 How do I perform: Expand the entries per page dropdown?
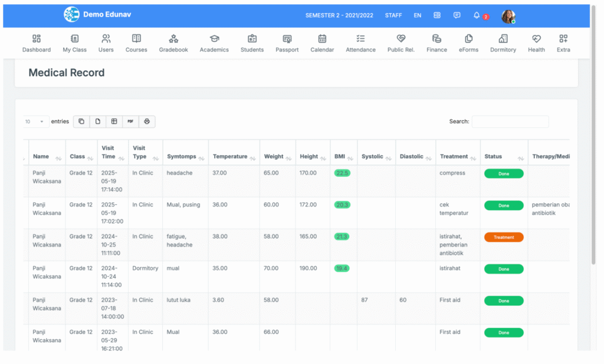(35, 122)
